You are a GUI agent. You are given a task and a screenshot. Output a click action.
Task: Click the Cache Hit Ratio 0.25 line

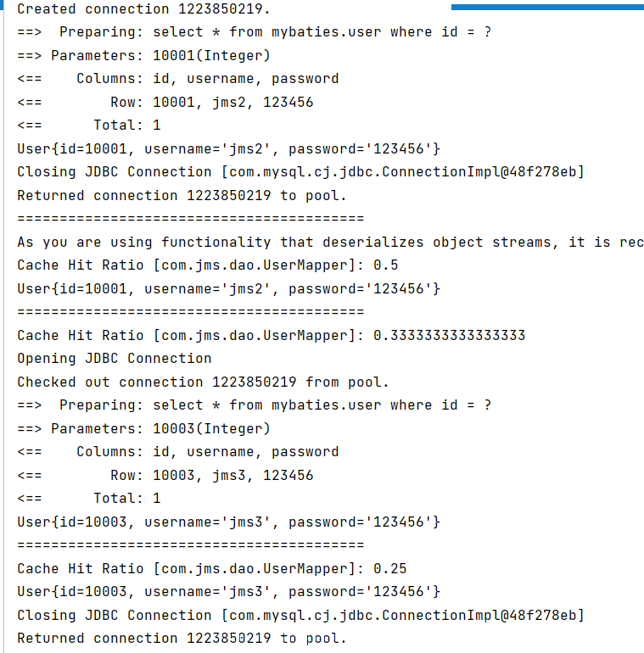pos(212,568)
